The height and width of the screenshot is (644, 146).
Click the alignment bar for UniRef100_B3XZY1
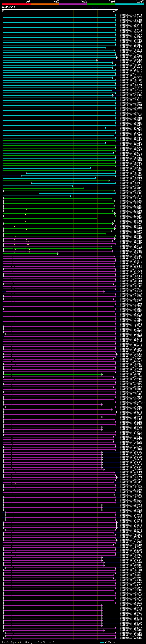pos(37,196)
